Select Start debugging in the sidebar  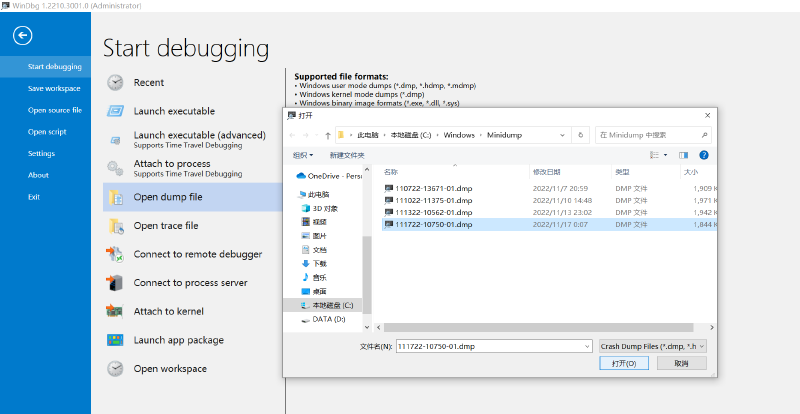click(x=45, y=67)
